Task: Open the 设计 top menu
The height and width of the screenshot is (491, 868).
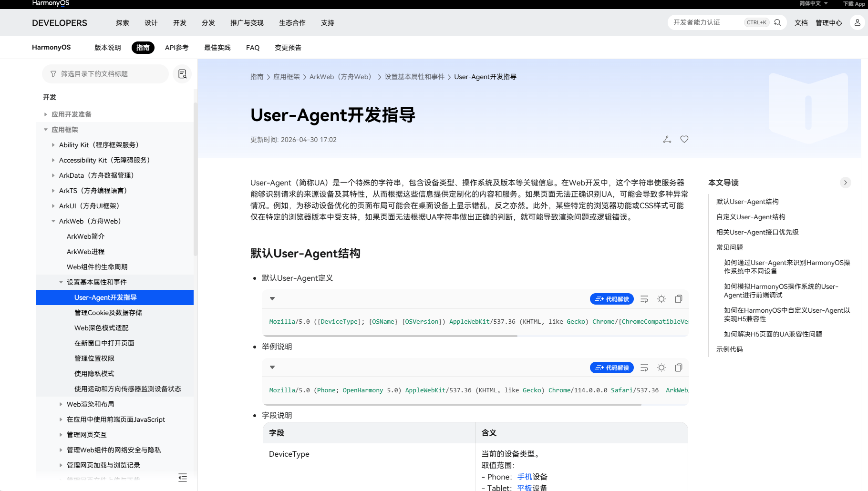Action: coord(151,23)
